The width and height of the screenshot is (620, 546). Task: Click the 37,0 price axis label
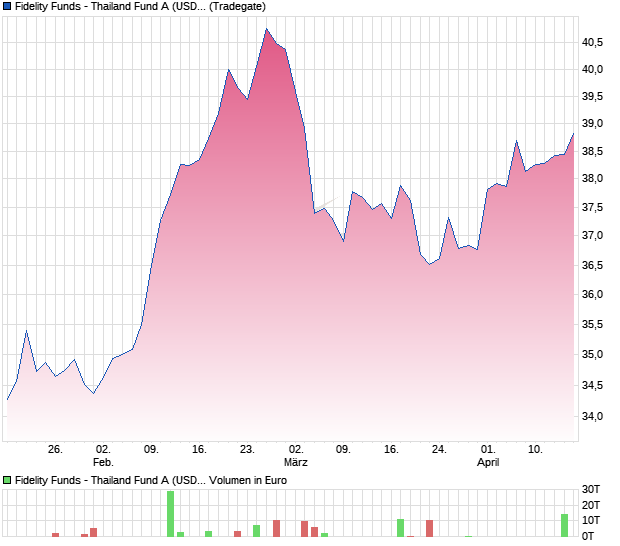[592, 236]
